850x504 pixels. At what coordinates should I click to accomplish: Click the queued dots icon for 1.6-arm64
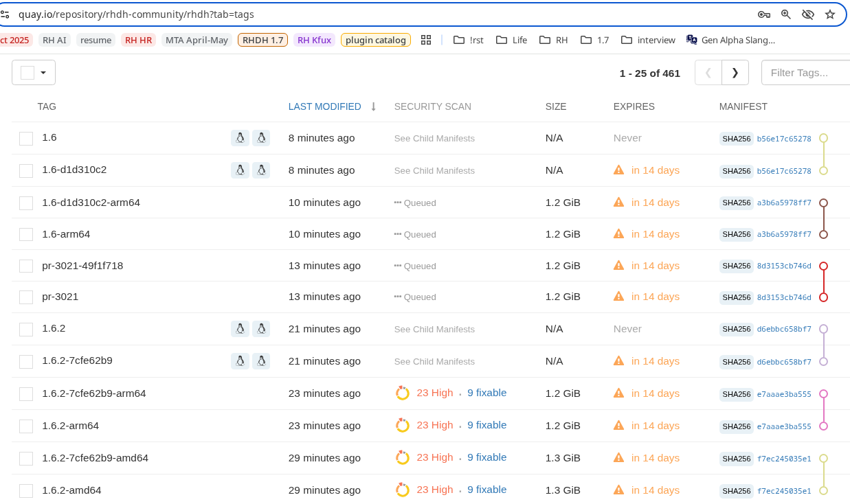point(397,234)
